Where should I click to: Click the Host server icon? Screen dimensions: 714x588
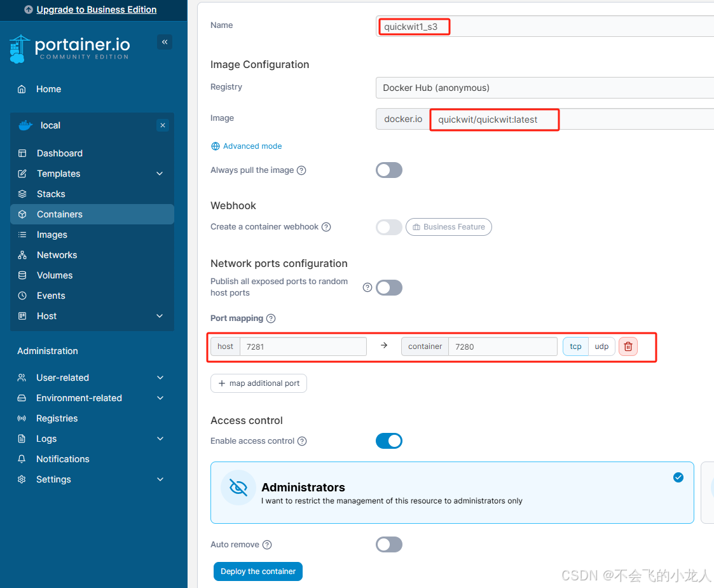pos(22,316)
